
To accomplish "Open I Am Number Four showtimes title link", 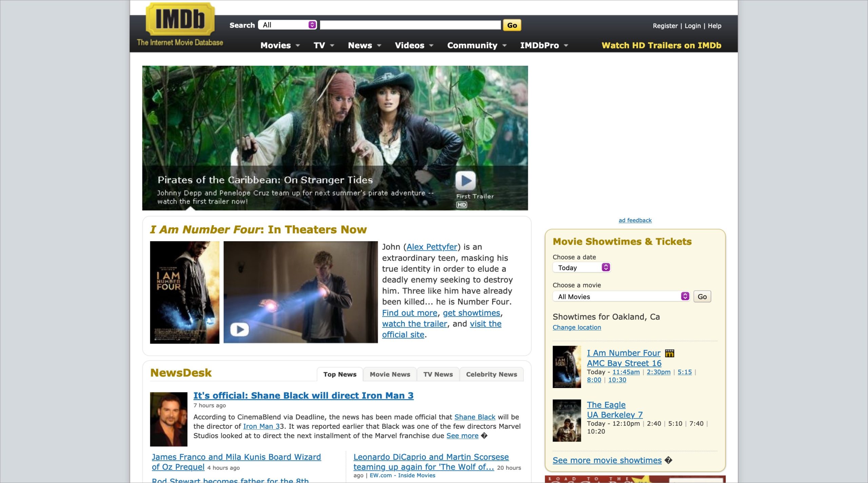I will click(624, 353).
